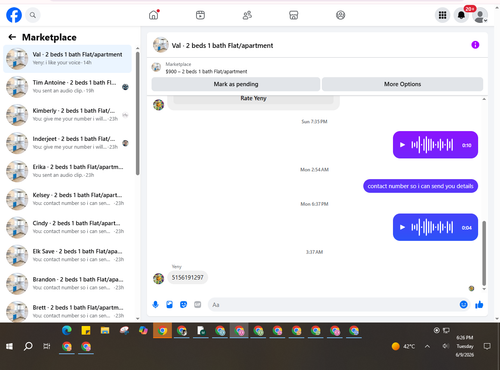This screenshot has width=500, height=370.
Task: Click the conversation list scrollbar
Action: pyautogui.click(x=137, y=113)
